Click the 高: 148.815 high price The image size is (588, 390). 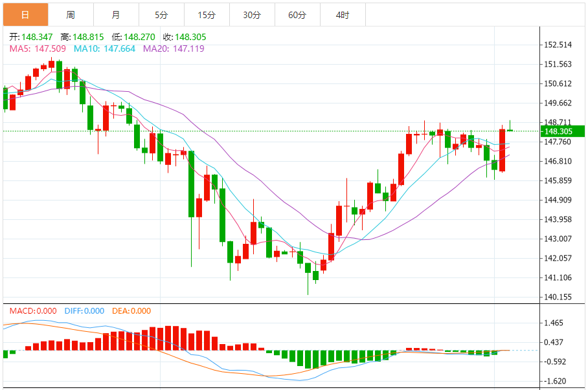pyautogui.click(x=82, y=37)
